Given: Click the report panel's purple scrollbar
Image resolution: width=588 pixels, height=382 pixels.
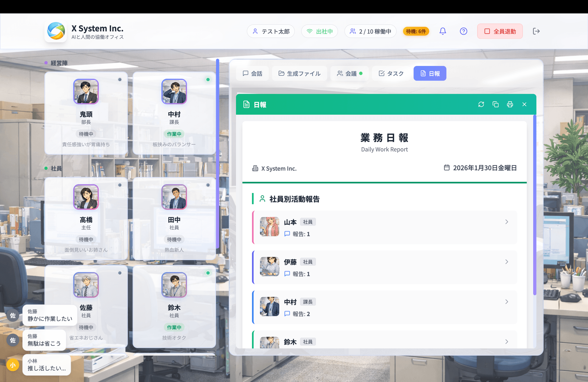Looking at the screenshot, I should click(535, 205).
